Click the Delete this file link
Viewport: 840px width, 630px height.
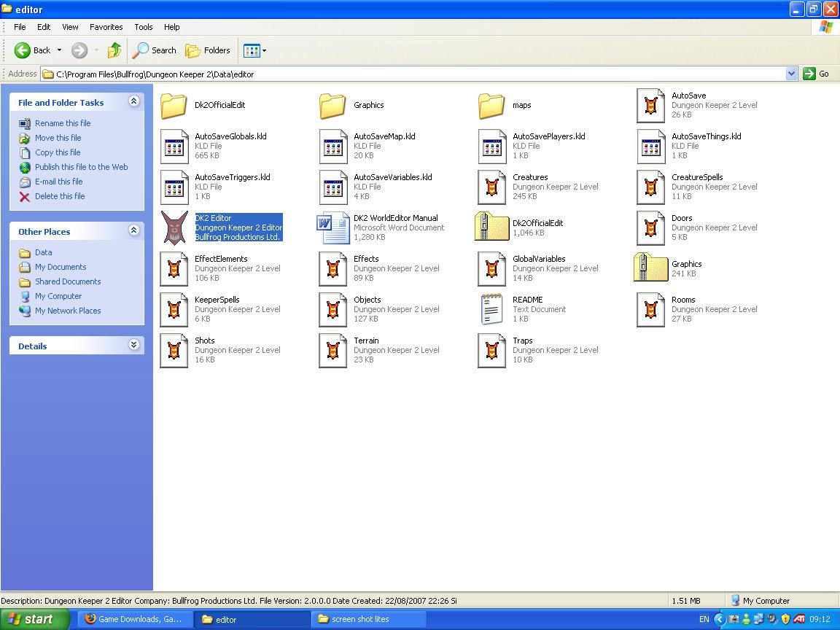point(60,196)
